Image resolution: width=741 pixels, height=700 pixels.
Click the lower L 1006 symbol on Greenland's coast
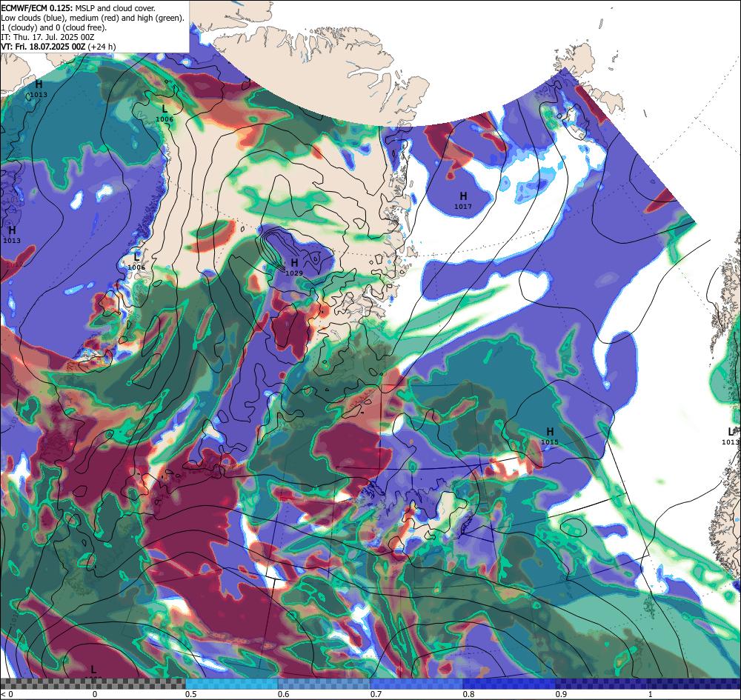[x=136, y=257]
